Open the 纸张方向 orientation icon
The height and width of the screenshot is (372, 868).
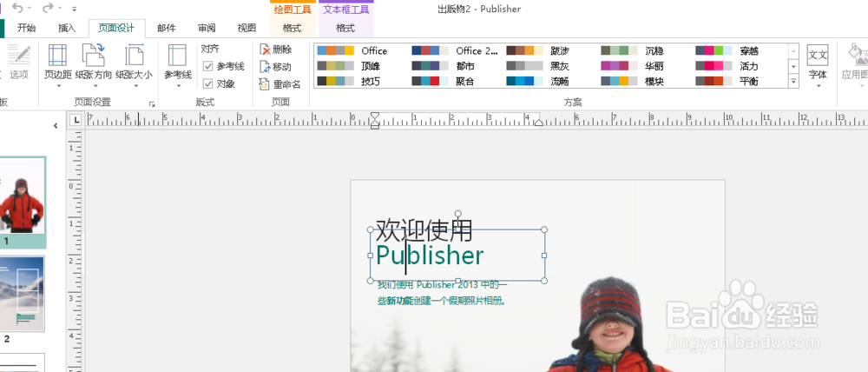tap(94, 56)
